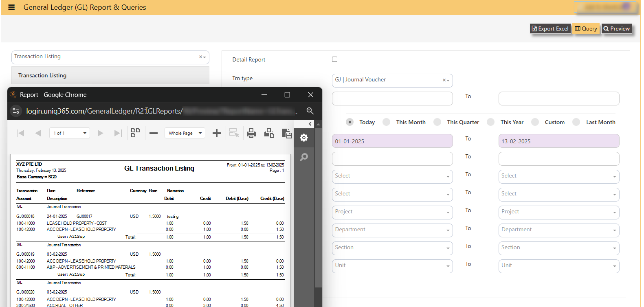Screen dimensions: 644x307
Task: Zoom in the report with plus icon
Action: 217,133
